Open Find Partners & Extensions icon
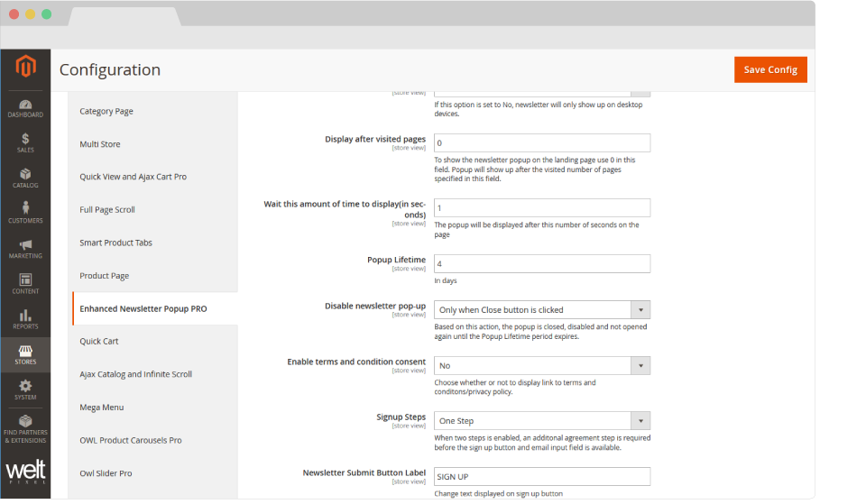Image resolution: width=866 pixels, height=504 pixels. (25, 428)
